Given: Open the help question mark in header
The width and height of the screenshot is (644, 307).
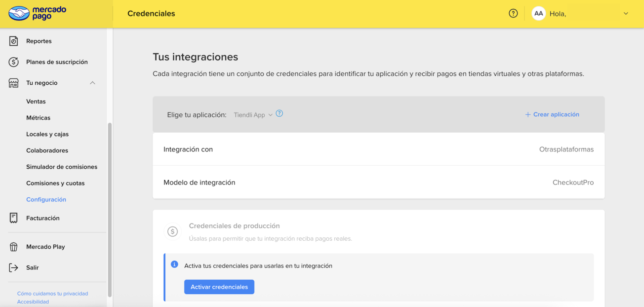Looking at the screenshot, I should click(x=513, y=14).
